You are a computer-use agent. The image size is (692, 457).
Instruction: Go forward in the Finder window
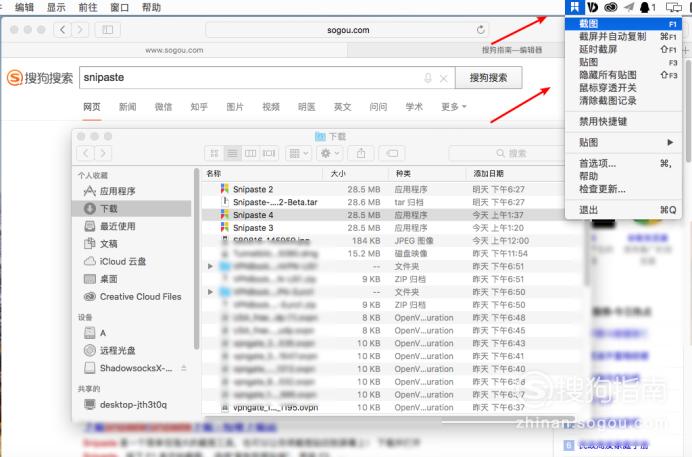point(103,154)
